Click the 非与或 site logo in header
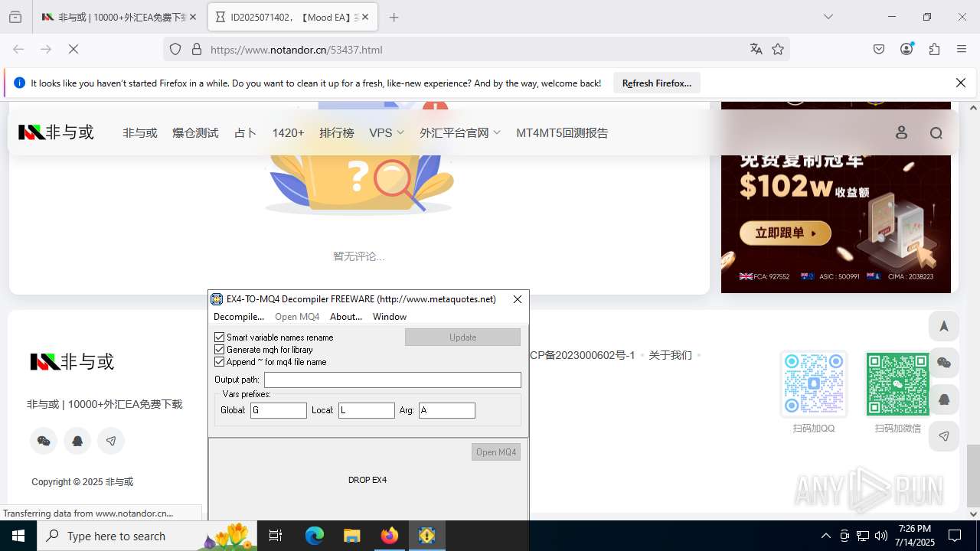980x551 pixels. [x=56, y=132]
